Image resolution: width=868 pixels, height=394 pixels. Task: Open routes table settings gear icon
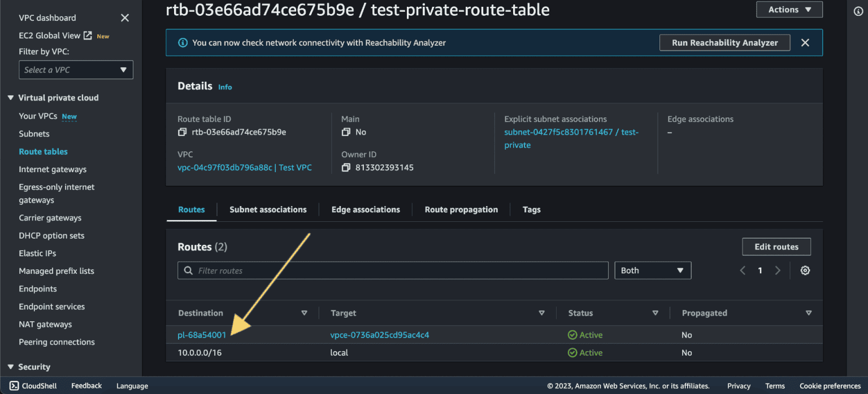click(x=805, y=271)
